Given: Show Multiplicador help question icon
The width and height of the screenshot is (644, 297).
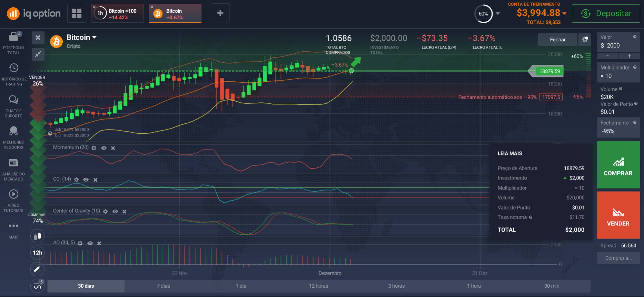Looking at the screenshot, I should coord(635,68).
